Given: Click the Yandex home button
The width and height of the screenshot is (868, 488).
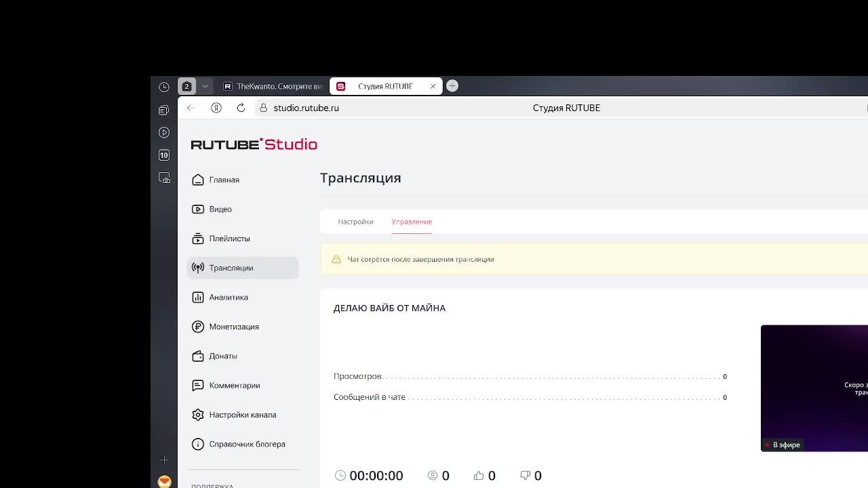Looking at the screenshot, I should click(x=216, y=108).
